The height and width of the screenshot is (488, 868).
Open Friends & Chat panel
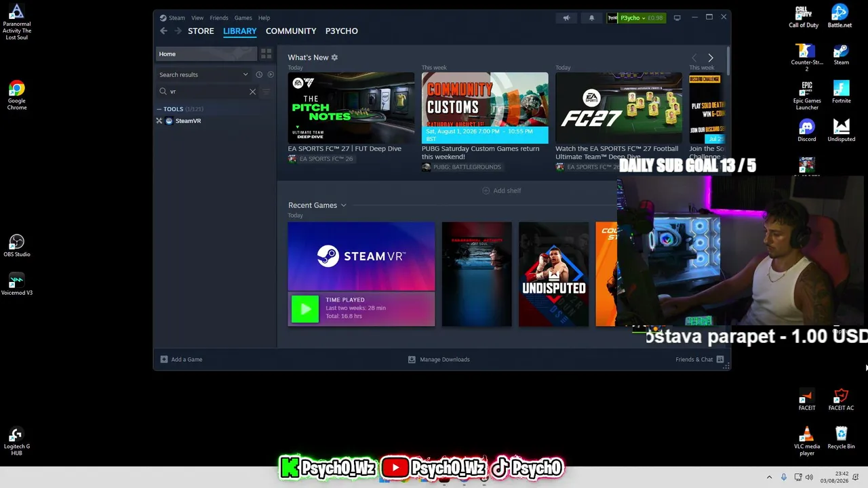700,359
